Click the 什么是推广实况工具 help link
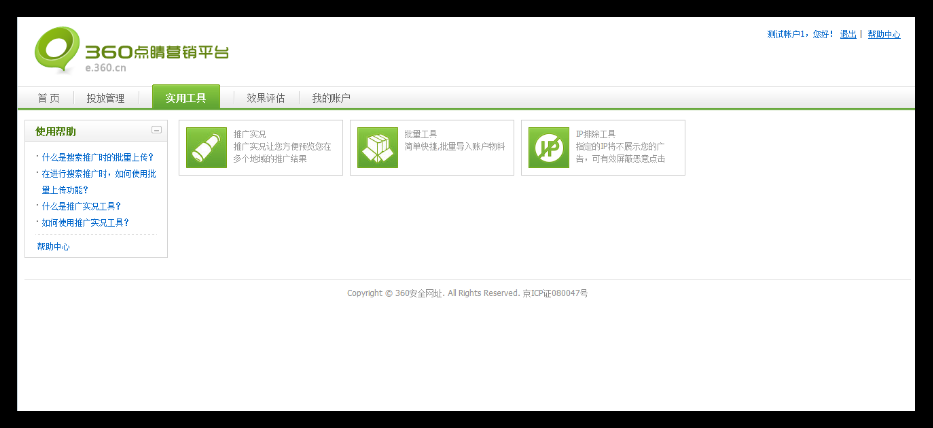 [81, 206]
